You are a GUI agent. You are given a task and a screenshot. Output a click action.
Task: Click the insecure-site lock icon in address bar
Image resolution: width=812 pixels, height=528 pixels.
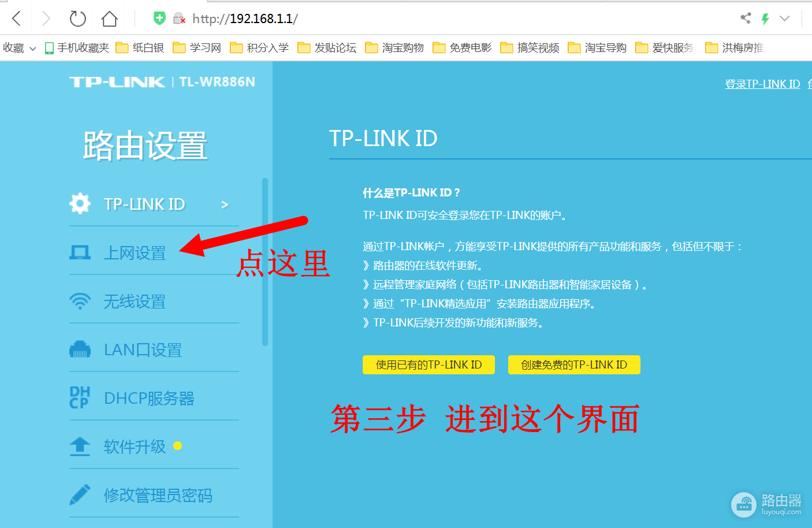click(180, 18)
